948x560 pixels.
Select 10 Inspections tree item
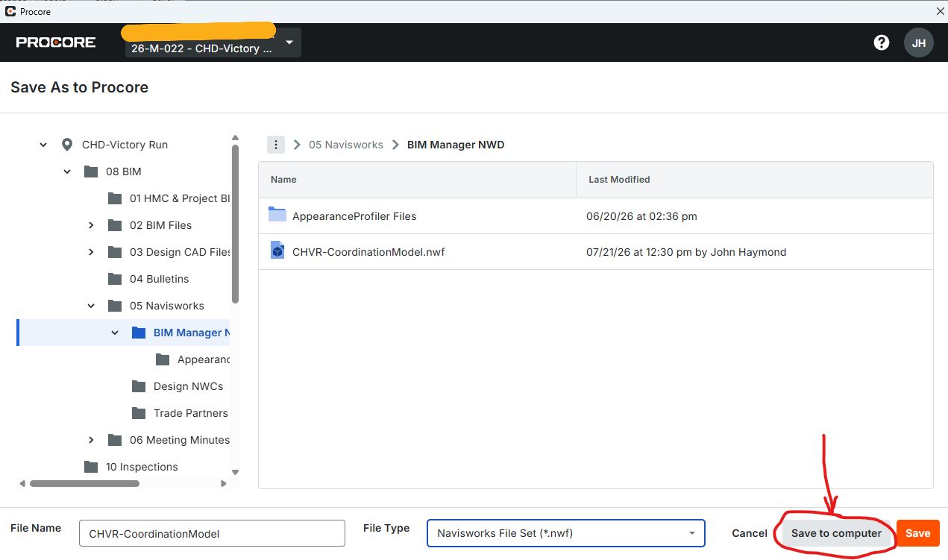pyautogui.click(x=142, y=467)
